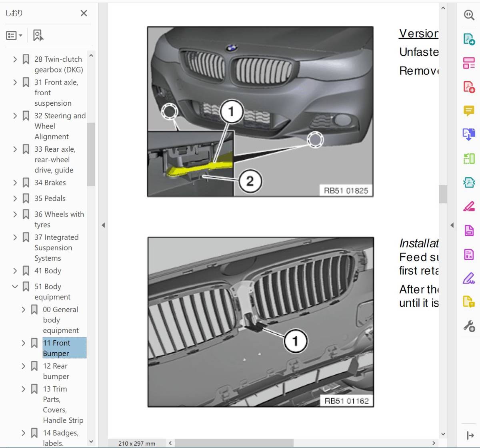Screen dimensions: 480x448
Task: Expand the 11 Front Bumper bookmark
Action: point(23,343)
